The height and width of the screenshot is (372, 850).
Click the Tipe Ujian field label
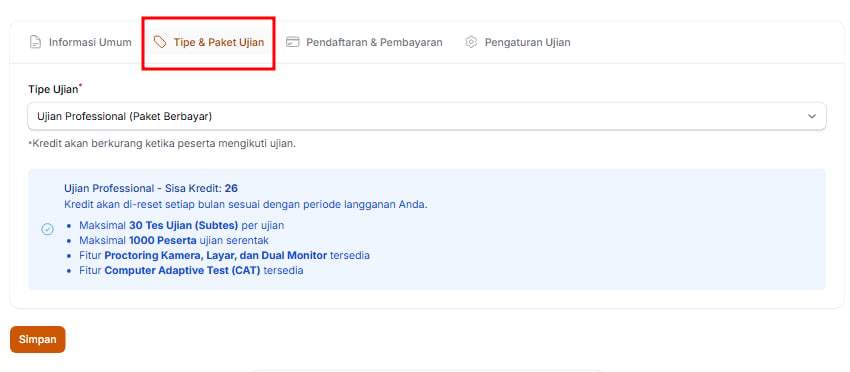(x=55, y=89)
